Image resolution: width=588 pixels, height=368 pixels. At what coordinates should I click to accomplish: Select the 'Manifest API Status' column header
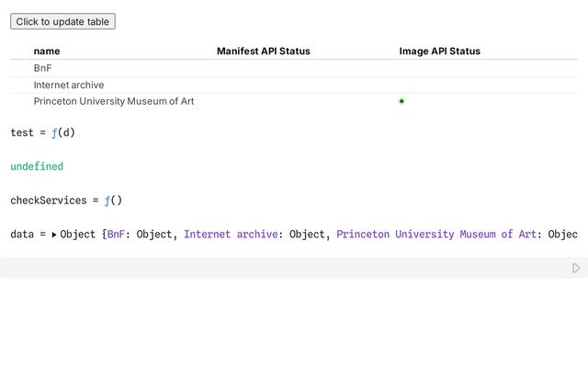[264, 52]
